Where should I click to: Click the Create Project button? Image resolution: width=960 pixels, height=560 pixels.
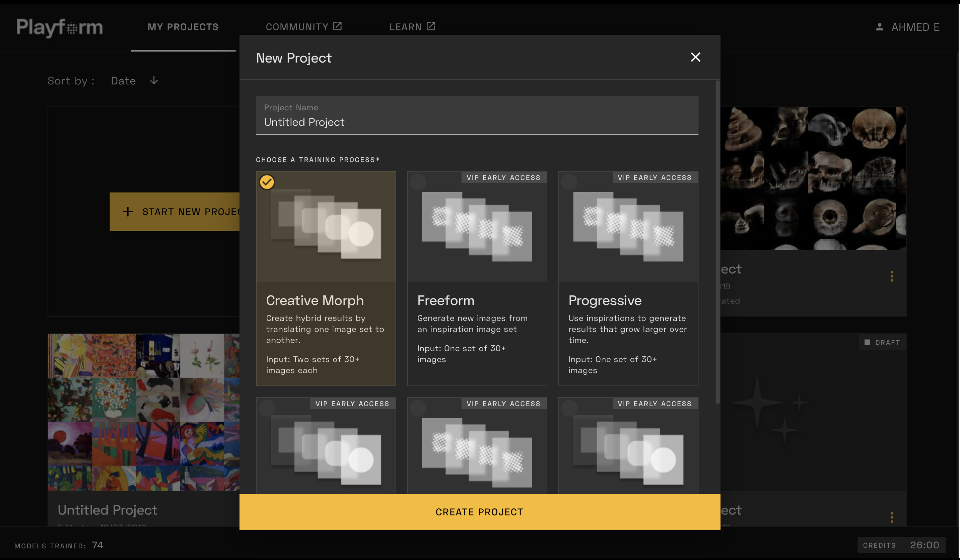(x=480, y=511)
